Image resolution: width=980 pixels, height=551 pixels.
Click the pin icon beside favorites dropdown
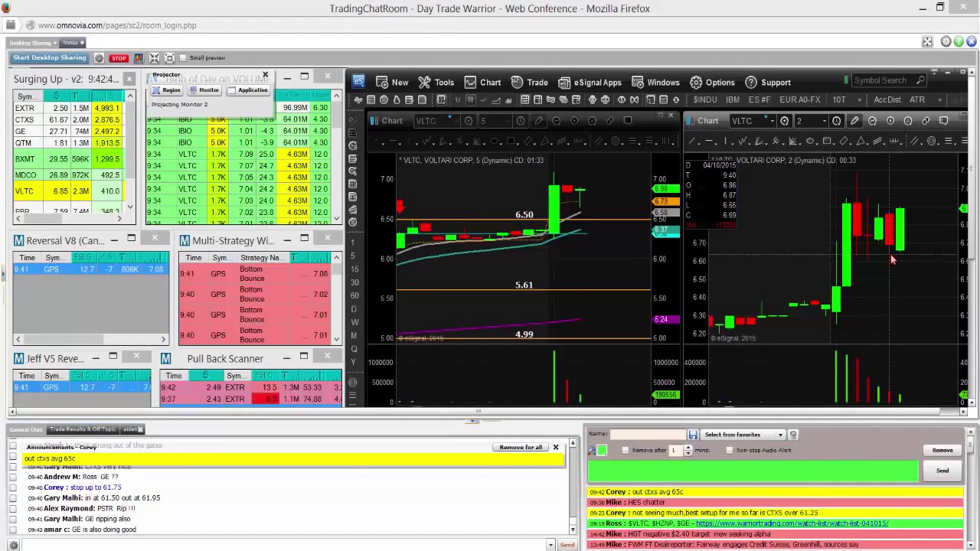793,435
